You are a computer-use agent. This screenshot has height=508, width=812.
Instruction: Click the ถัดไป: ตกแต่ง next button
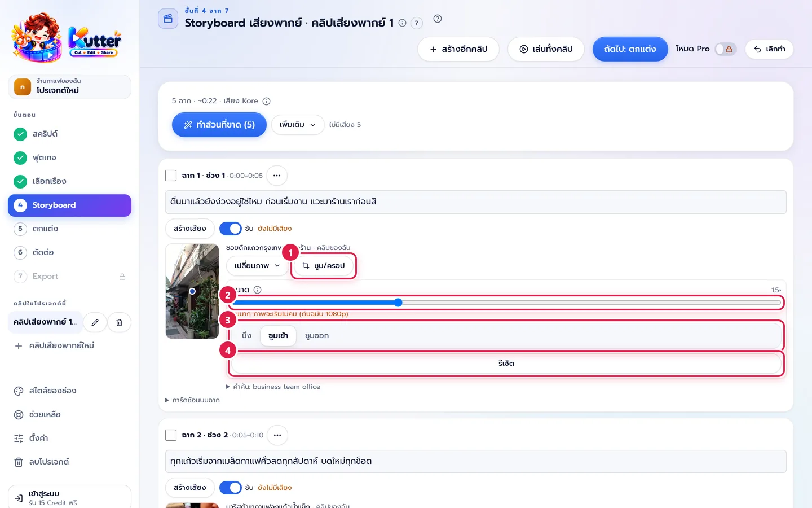click(630, 49)
